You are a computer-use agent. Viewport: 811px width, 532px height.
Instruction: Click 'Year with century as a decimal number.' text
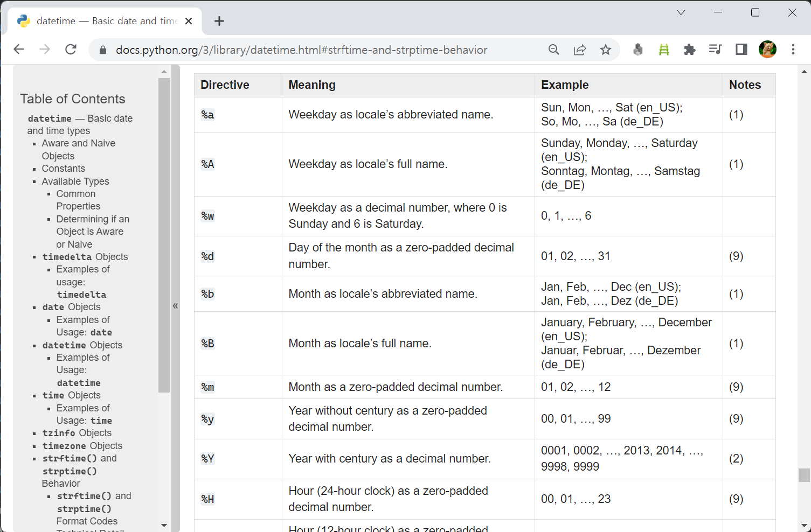[x=390, y=459]
